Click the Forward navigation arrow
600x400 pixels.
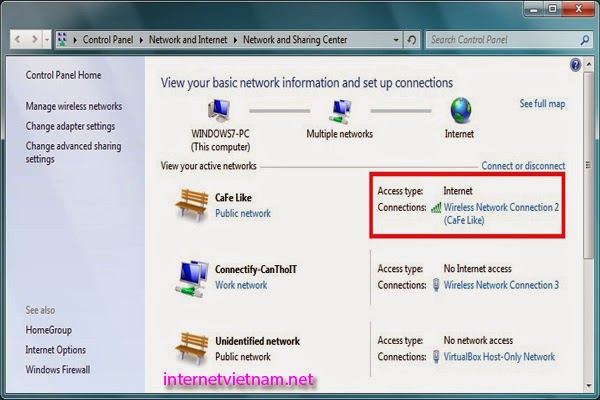point(35,39)
